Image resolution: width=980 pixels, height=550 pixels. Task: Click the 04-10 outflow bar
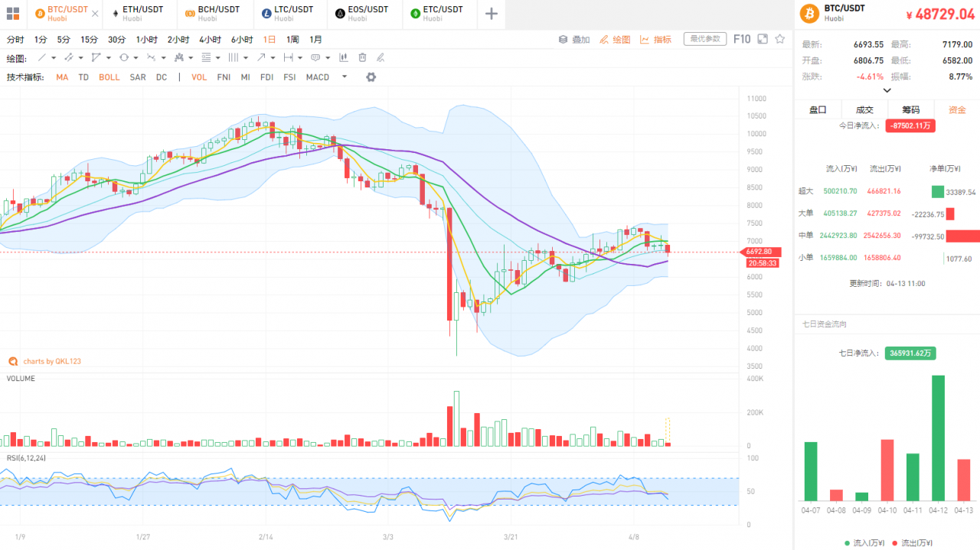(887, 470)
